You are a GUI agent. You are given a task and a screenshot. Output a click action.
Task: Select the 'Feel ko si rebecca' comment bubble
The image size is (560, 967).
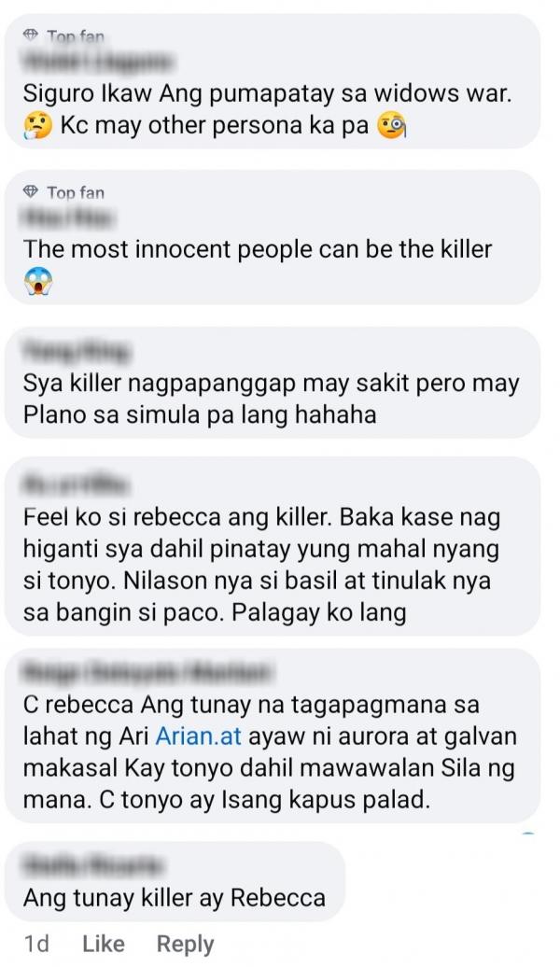(x=273, y=546)
